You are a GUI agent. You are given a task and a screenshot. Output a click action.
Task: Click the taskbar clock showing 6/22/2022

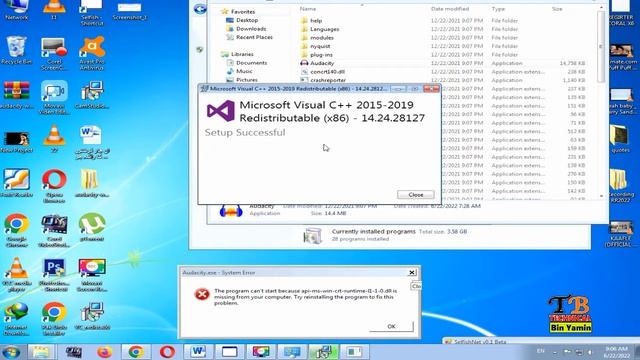click(616, 352)
